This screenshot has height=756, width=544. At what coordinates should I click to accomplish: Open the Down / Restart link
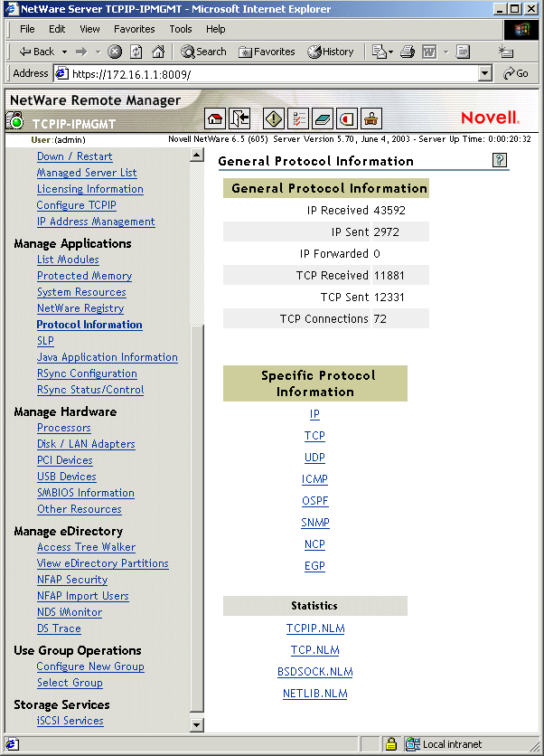tap(75, 156)
